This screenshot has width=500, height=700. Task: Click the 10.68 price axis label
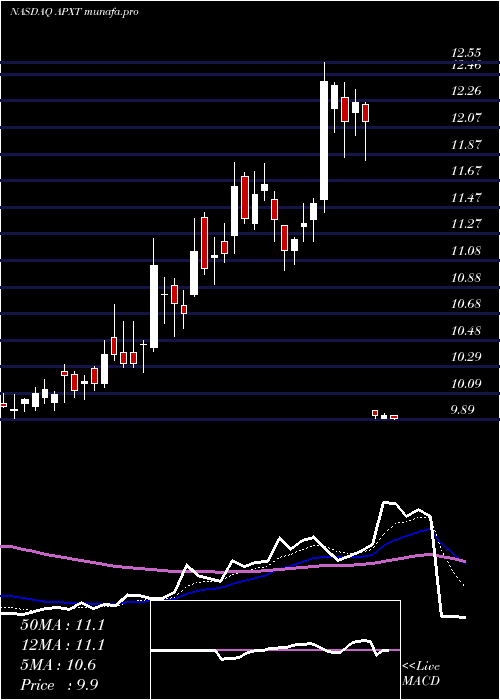[466, 304]
